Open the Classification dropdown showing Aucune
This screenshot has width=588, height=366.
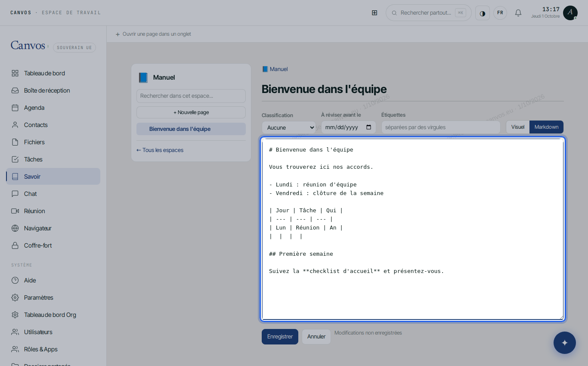click(289, 127)
